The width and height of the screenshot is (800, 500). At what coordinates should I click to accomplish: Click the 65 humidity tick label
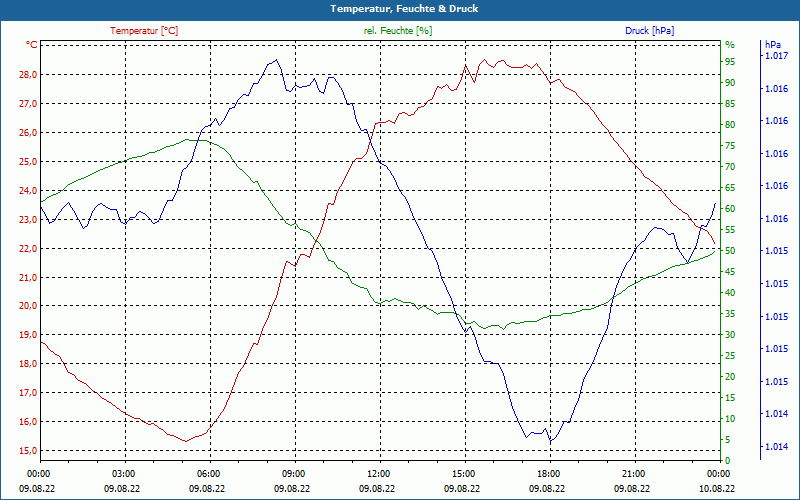[x=730, y=188]
